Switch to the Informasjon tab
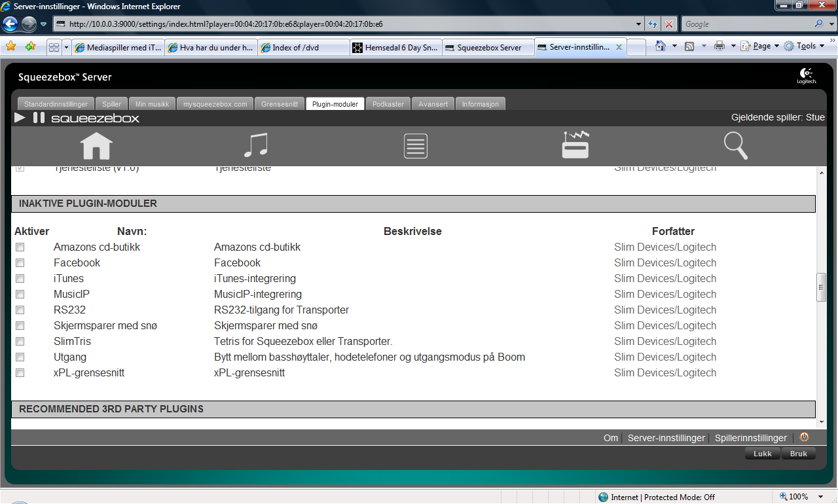The image size is (838, 504). pyautogui.click(x=481, y=104)
